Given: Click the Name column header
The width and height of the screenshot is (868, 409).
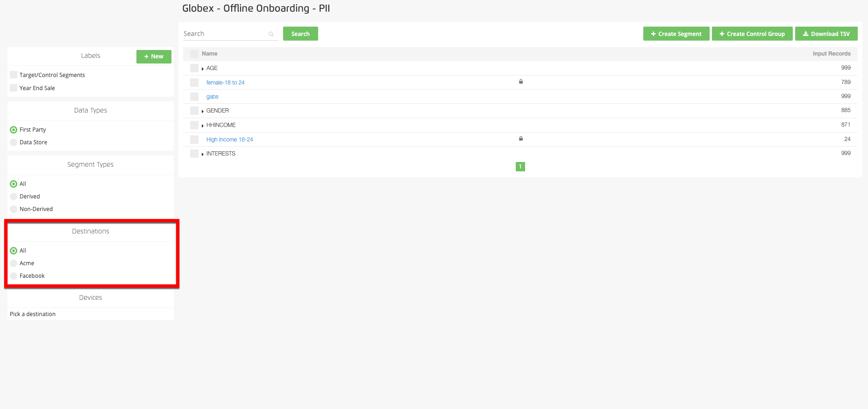Looking at the screenshot, I should [209, 54].
